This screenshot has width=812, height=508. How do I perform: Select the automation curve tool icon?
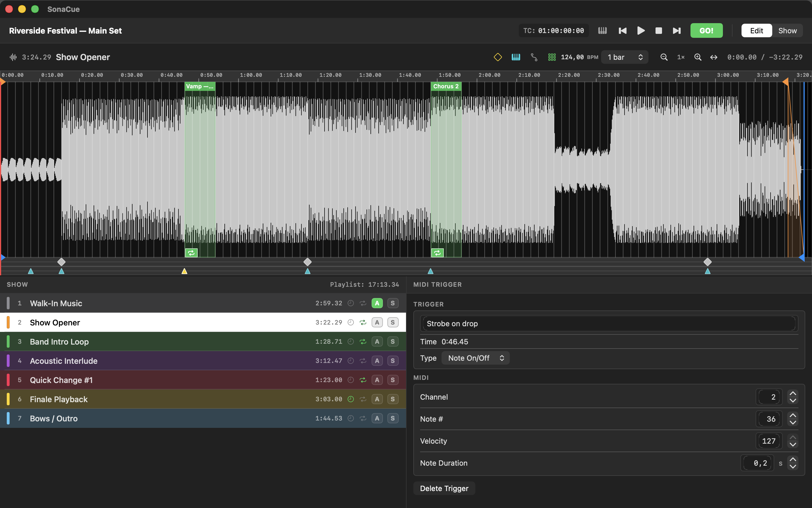(534, 57)
